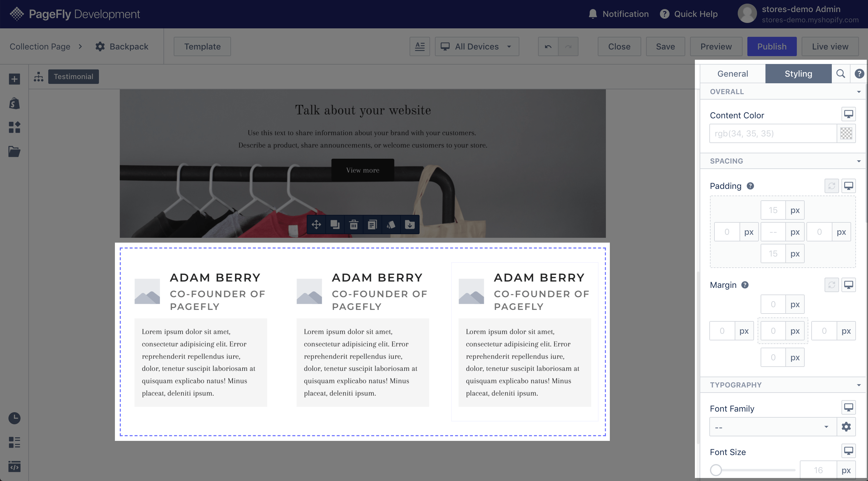Publish the page
The image size is (868, 481).
point(771,46)
